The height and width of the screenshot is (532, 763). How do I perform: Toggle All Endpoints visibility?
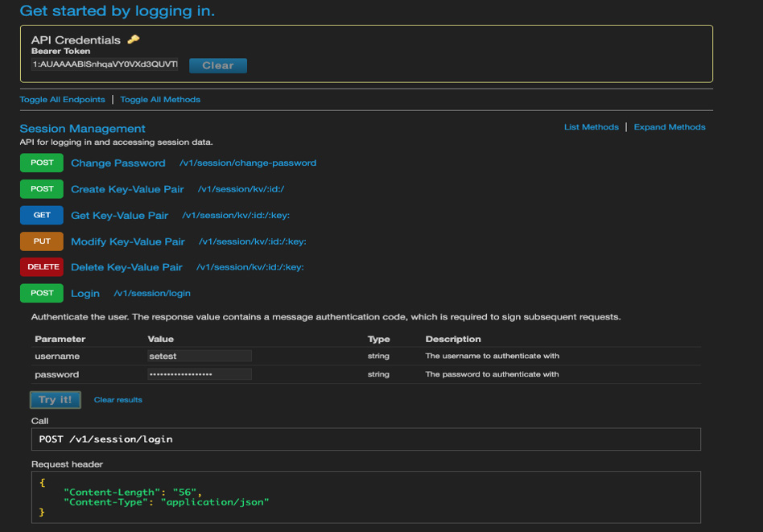click(62, 100)
